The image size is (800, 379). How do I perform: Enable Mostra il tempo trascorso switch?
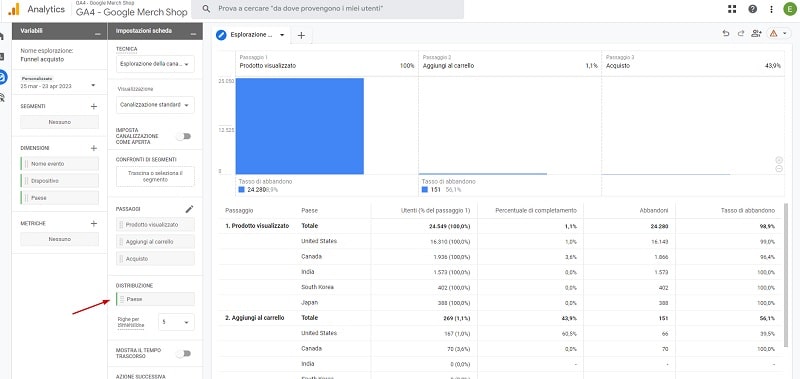(x=183, y=353)
